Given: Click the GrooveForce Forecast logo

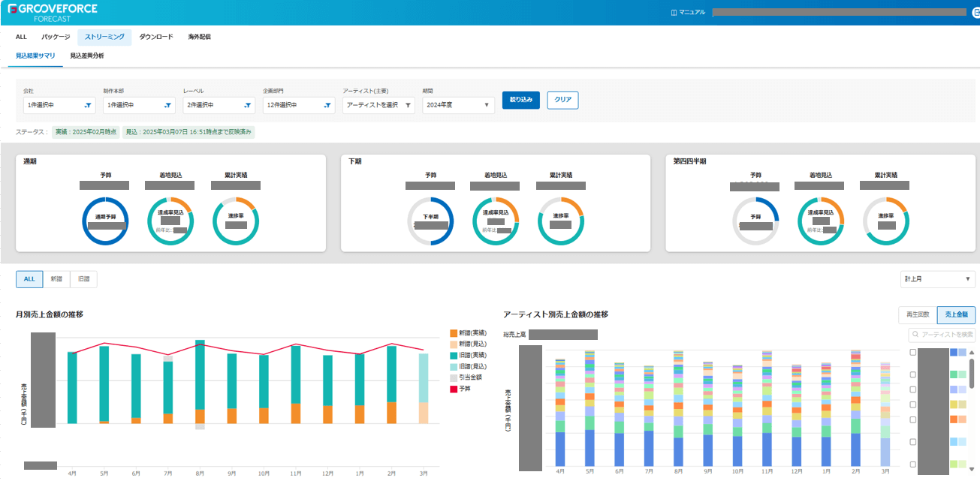Looking at the screenshot, I should click(52, 12).
